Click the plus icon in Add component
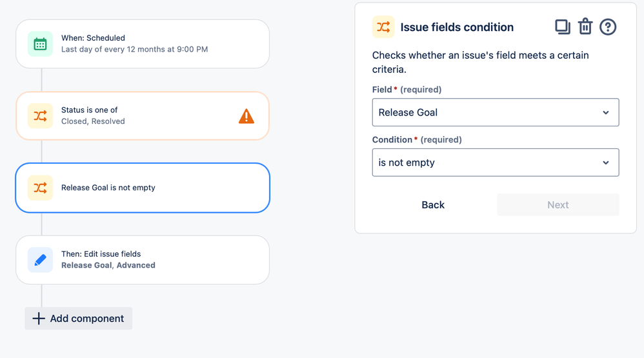This screenshot has height=358, width=644. pyautogui.click(x=39, y=319)
